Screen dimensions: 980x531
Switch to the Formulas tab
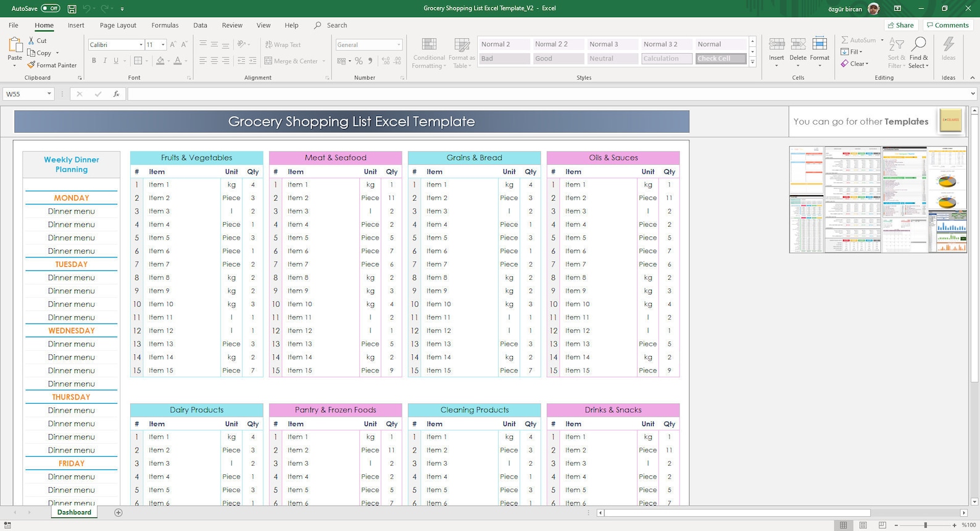pyautogui.click(x=165, y=25)
